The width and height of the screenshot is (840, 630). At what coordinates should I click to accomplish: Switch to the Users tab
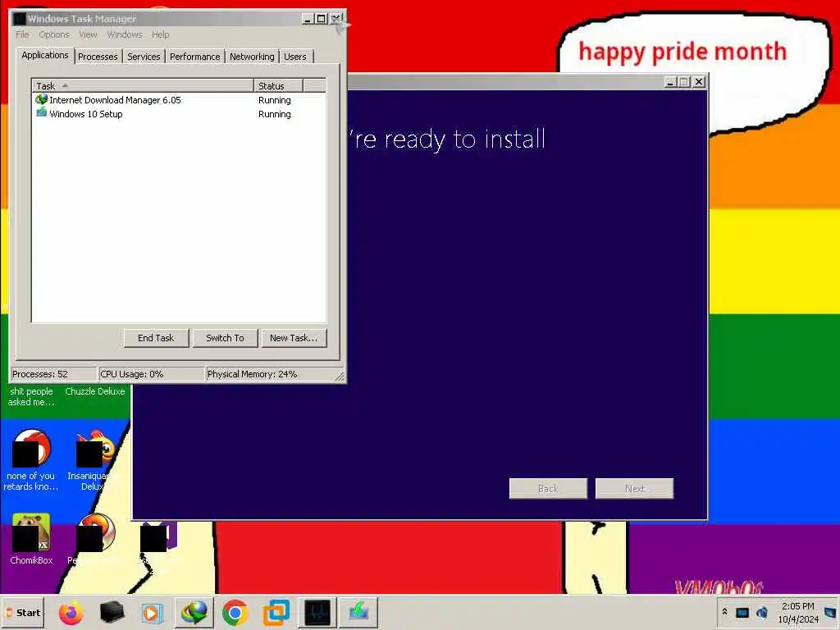click(x=295, y=57)
